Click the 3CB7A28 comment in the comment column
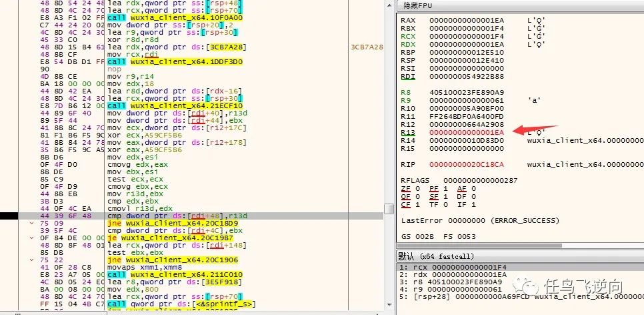This screenshot has height=315, width=644. pos(367,47)
